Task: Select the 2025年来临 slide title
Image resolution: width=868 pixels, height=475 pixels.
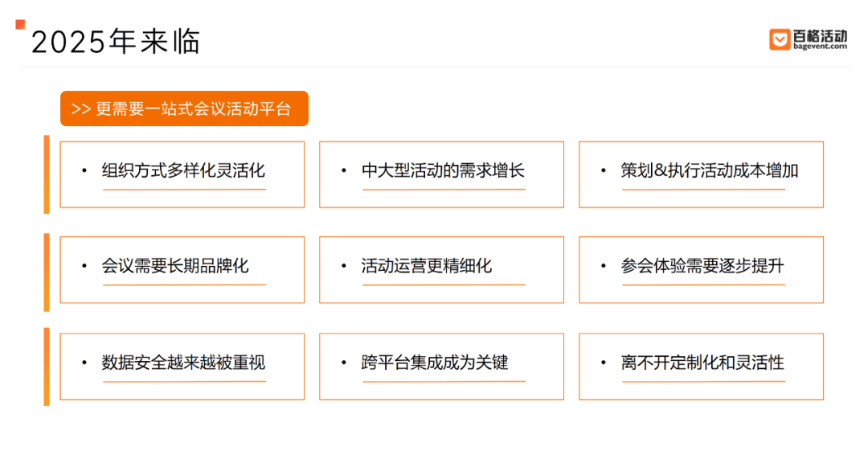Action: [115, 42]
